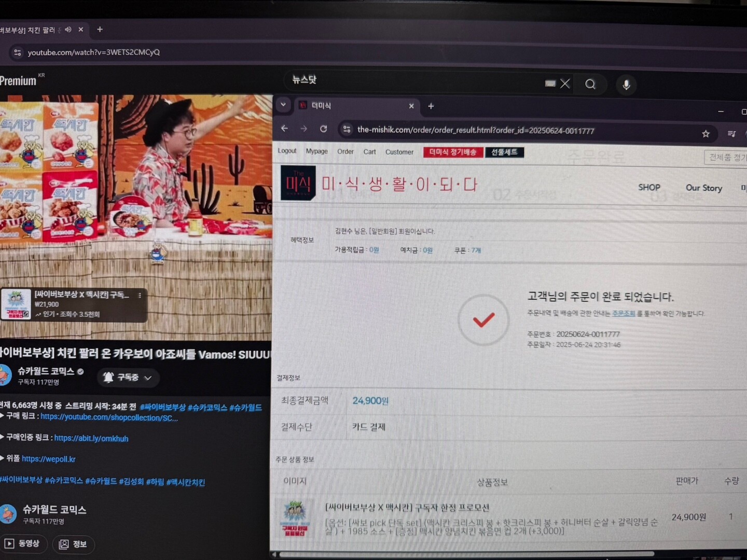Click the youtube.com address bar URL
747x560 pixels.
94,52
